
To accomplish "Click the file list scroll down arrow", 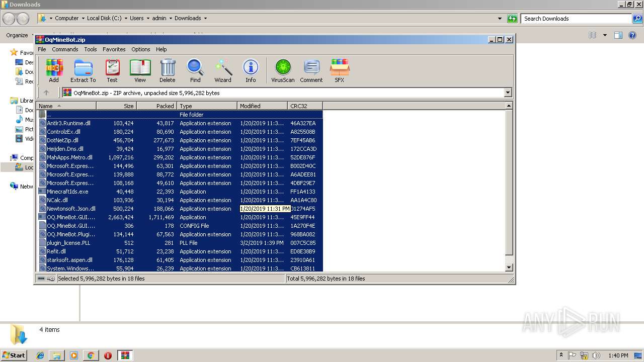I will click(x=509, y=267).
